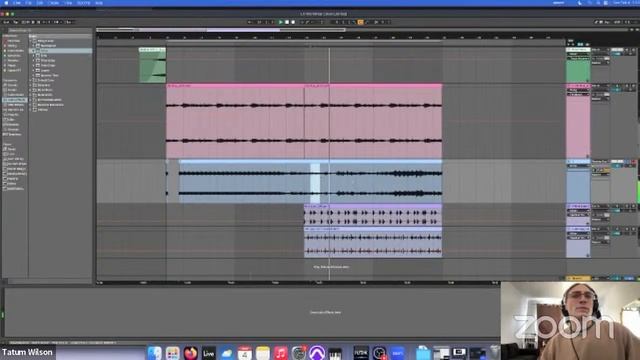This screenshot has width=640, height=360.
Task: Open the Zoom app from the Dock
Action: pyautogui.click(x=398, y=353)
